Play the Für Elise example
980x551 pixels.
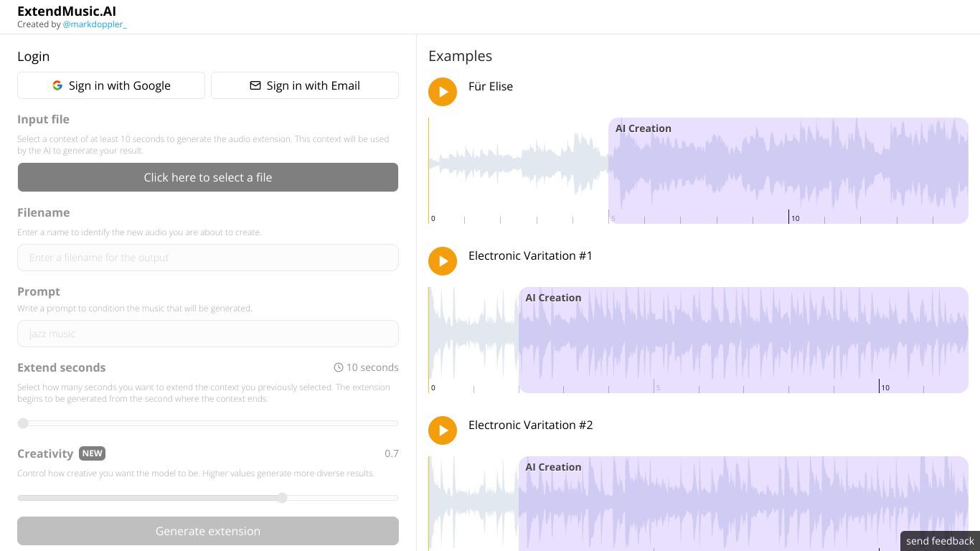(443, 92)
